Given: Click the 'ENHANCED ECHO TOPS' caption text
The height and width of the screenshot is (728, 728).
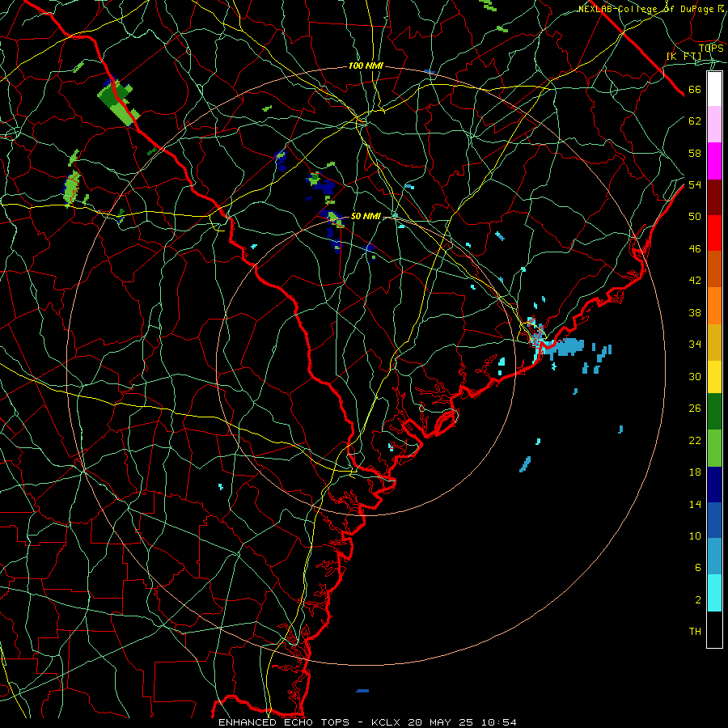Looking at the screenshot, I should (x=284, y=722).
